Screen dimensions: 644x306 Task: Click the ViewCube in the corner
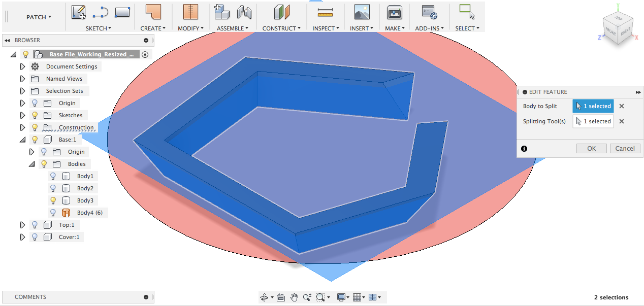pos(618,29)
